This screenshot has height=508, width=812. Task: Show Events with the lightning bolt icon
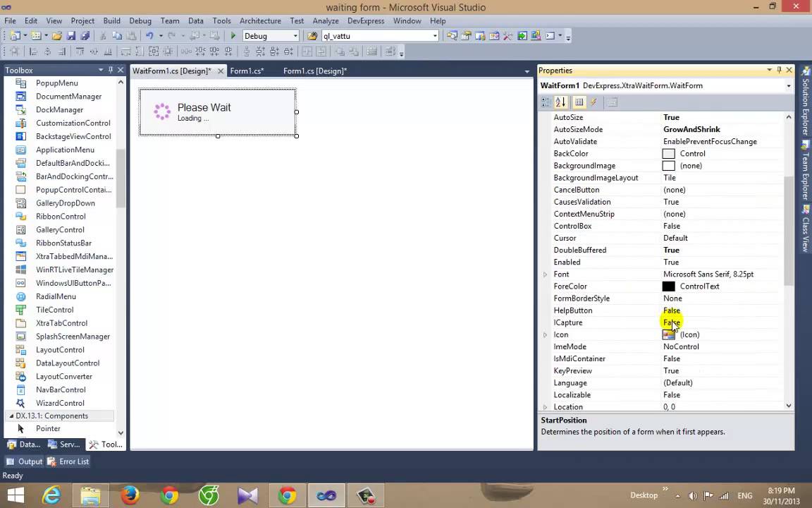tap(594, 102)
